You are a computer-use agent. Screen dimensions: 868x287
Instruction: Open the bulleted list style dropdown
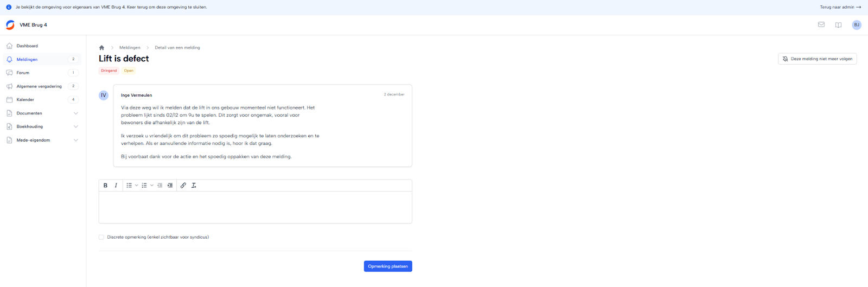[x=136, y=186]
